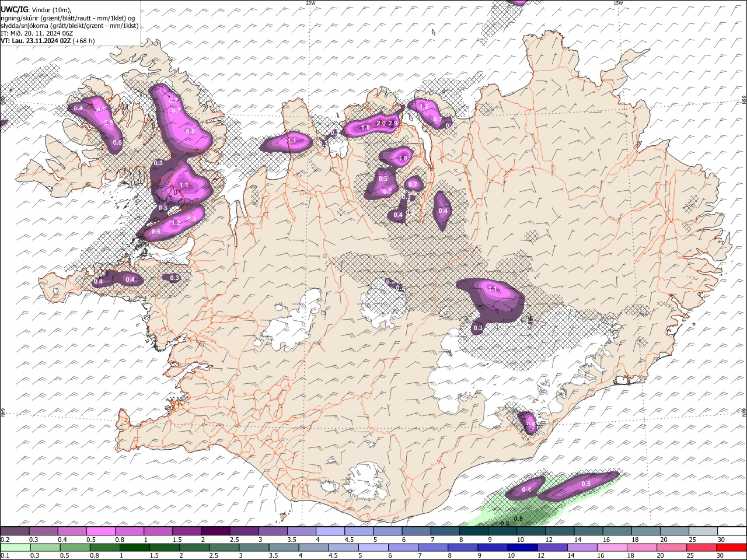Click the dark teal 8–9 snow swatch
Screen dimensions: 747x560
tap(474, 531)
